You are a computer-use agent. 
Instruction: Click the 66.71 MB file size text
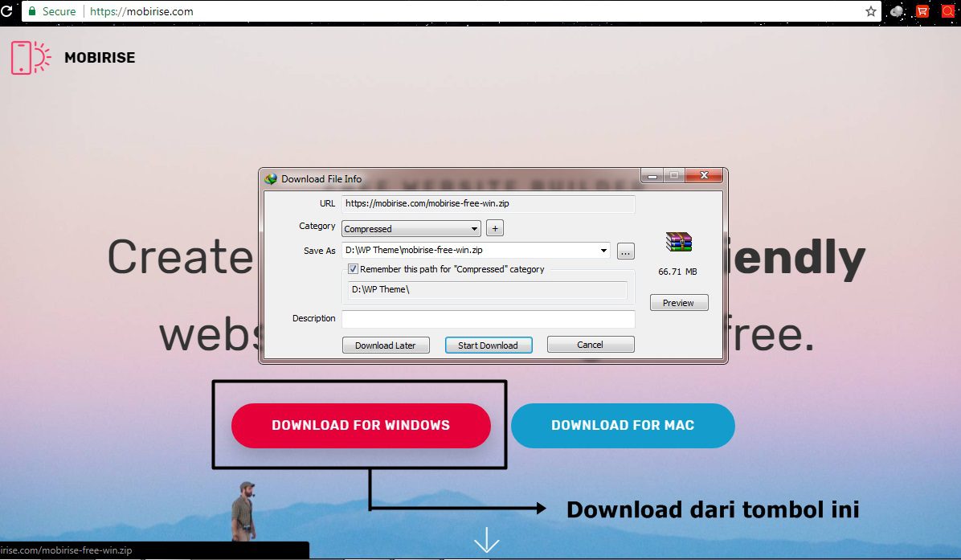pos(677,272)
